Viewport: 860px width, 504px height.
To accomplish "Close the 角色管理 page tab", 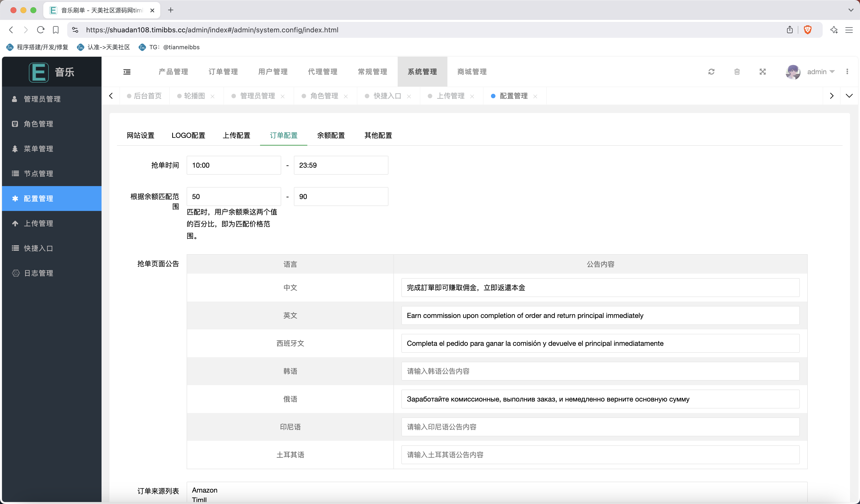I will pyautogui.click(x=346, y=96).
